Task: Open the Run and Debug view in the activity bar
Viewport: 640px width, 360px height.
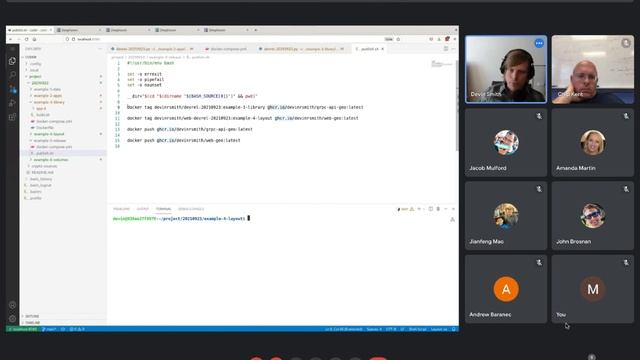Action: [12, 103]
